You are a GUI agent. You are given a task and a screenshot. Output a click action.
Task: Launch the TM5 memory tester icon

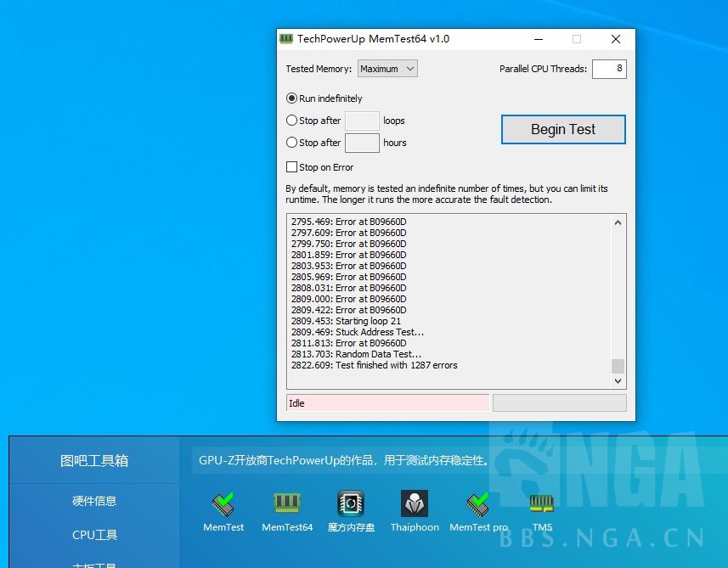pos(542,503)
